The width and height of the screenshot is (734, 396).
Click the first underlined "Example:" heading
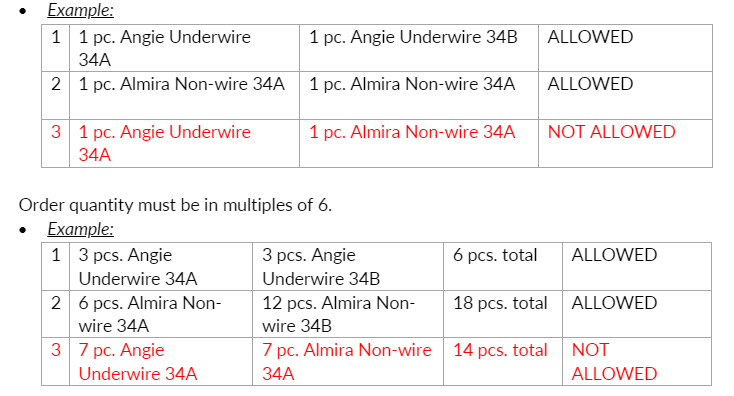pos(81,10)
